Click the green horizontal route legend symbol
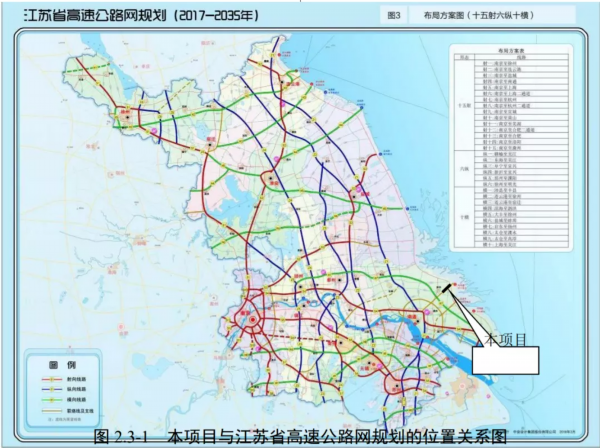 [x=50, y=401]
